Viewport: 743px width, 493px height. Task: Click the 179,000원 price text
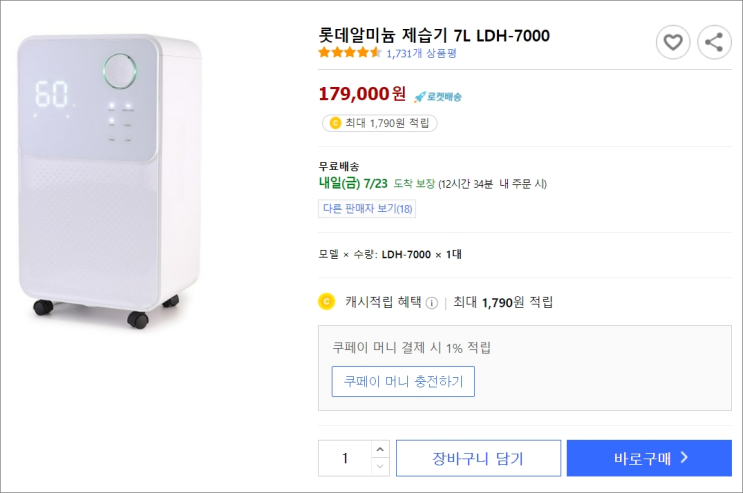362,95
